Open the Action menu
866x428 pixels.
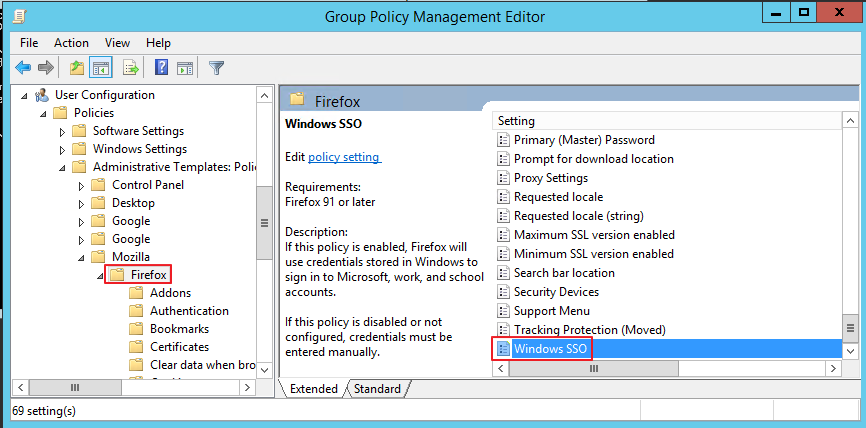pyautogui.click(x=71, y=43)
